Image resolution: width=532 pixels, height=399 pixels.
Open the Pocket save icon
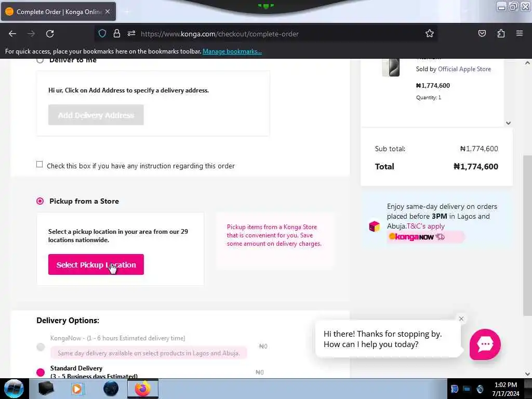click(x=482, y=34)
